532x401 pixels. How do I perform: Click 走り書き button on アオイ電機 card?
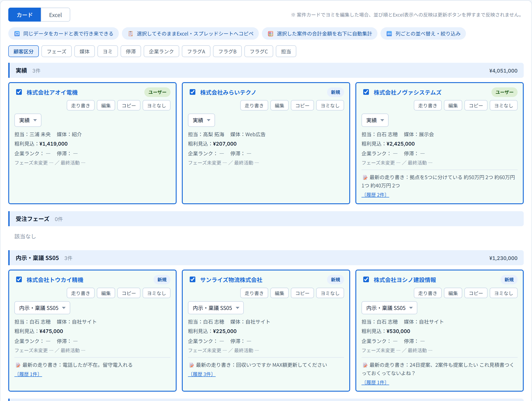pyautogui.click(x=81, y=105)
